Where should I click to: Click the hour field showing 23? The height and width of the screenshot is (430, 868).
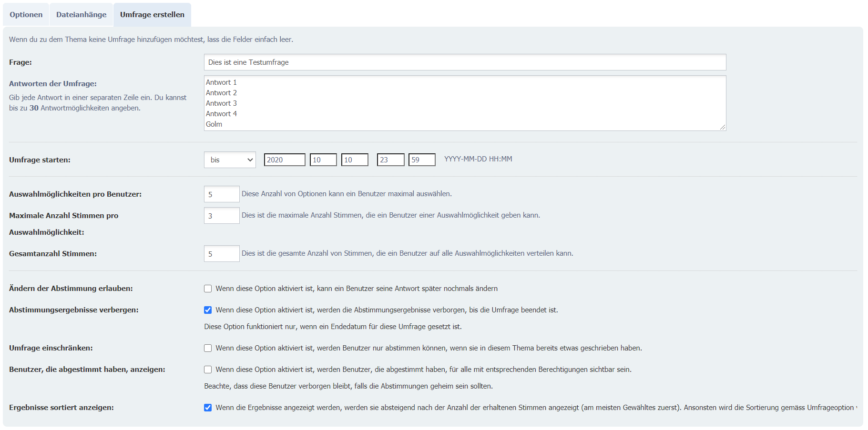pyautogui.click(x=391, y=160)
